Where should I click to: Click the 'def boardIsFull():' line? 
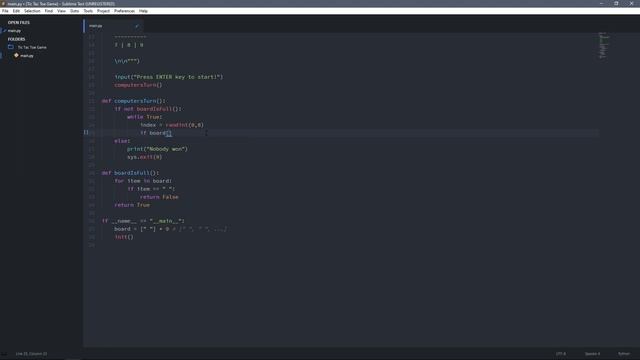[x=131, y=173]
